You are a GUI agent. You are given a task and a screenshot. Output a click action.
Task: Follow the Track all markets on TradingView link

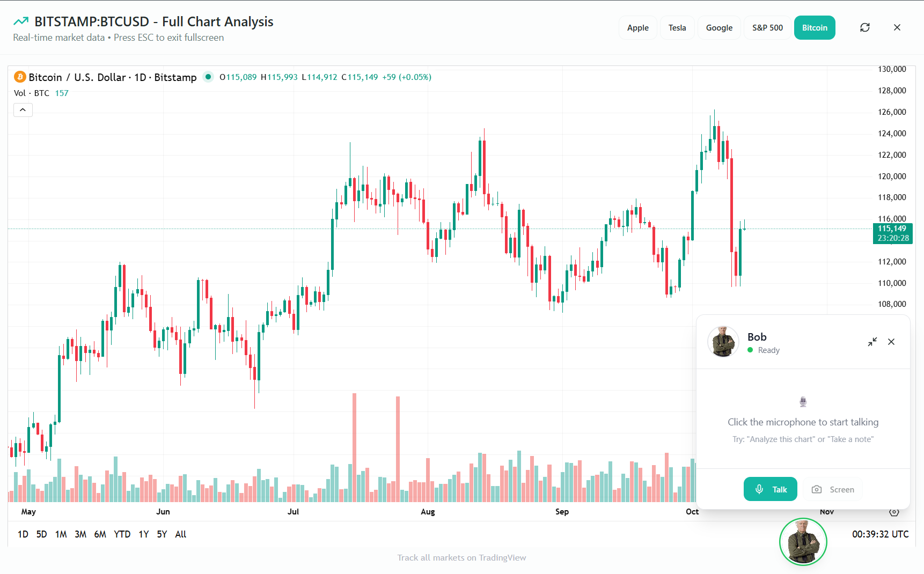coord(462,557)
